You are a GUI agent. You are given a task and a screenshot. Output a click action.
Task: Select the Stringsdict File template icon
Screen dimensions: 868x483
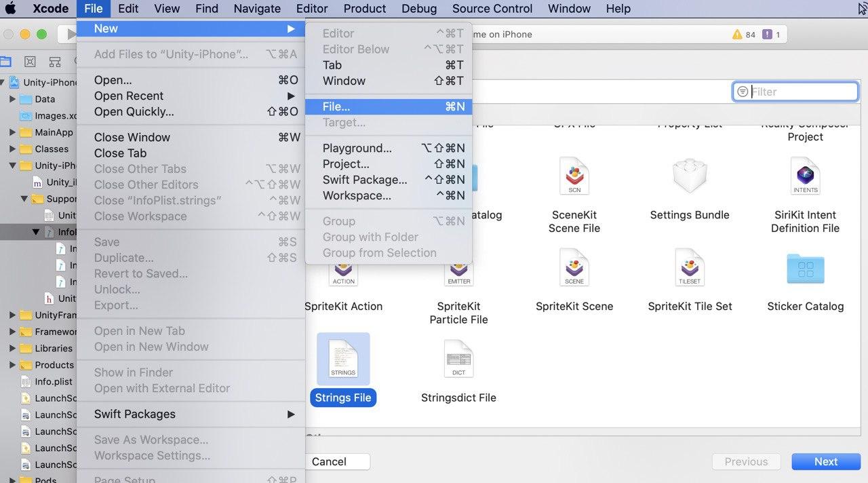(x=458, y=359)
